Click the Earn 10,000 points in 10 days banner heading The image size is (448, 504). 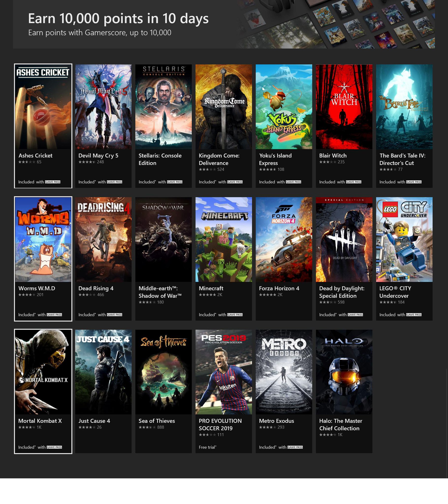coord(118,18)
